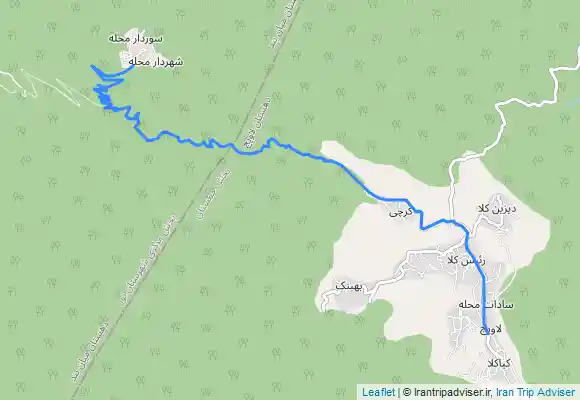The width and height of the screenshot is (580, 400).
Task: Click the دهستان لاویج boundary label
Action: (x=258, y=121)
